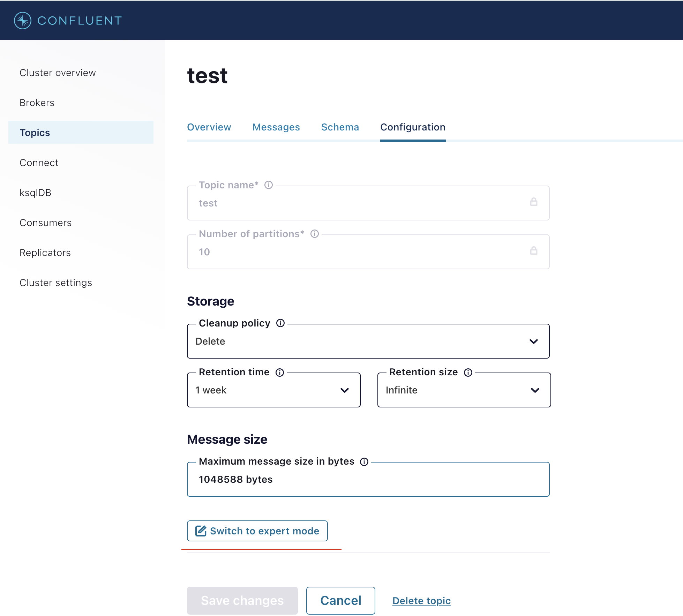
Task: Switch to the Messages tab
Action: (276, 127)
